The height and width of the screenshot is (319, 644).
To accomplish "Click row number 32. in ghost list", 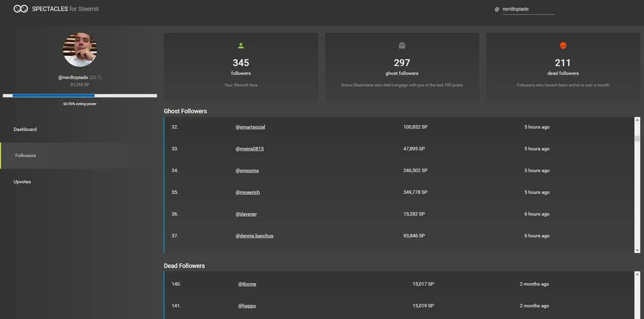I will pos(175,127).
